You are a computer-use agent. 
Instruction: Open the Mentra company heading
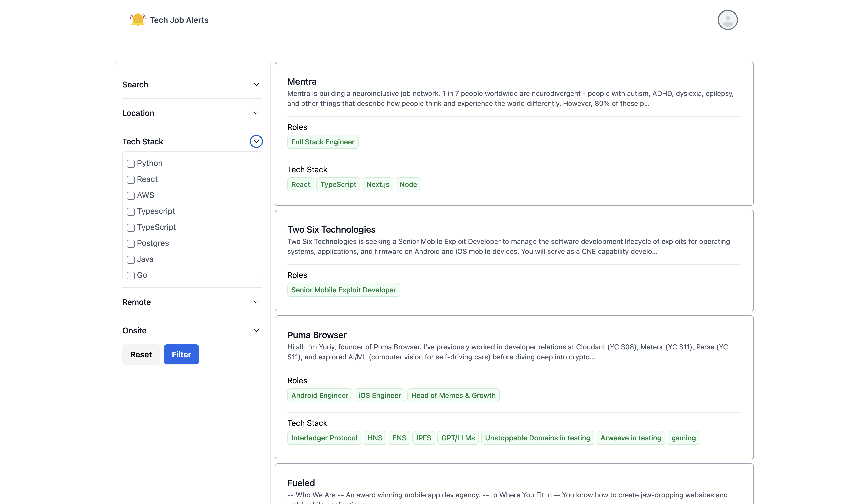(302, 82)
